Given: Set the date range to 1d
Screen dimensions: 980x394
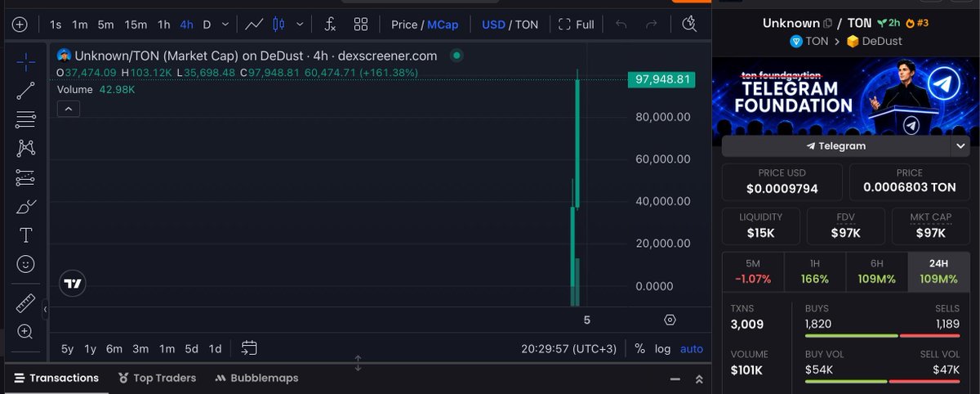Looking at the screenshot, I should coord(215,349).
